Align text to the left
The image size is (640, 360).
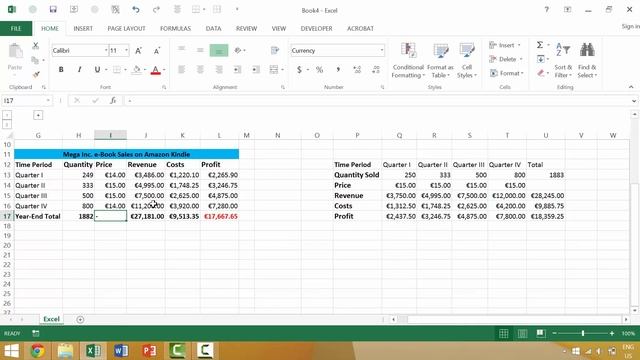tap(181, 69)
